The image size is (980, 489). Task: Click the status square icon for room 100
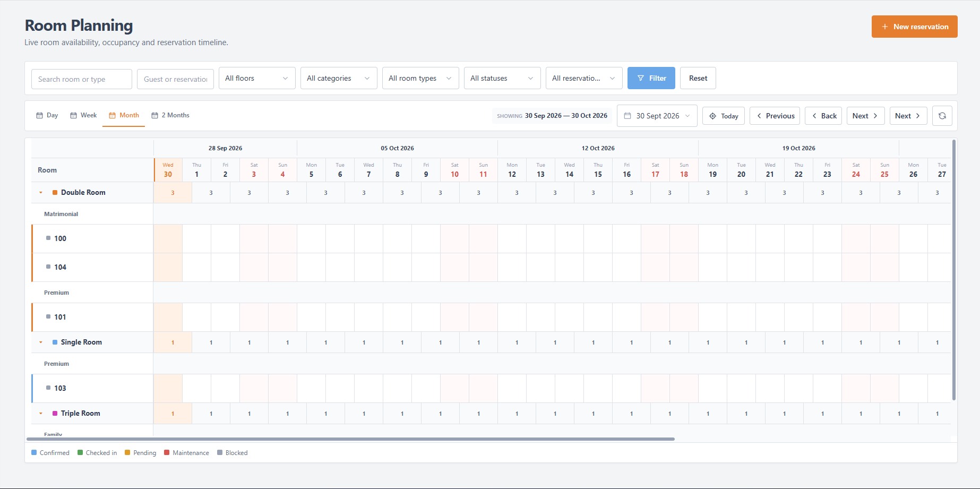(48, 238)
